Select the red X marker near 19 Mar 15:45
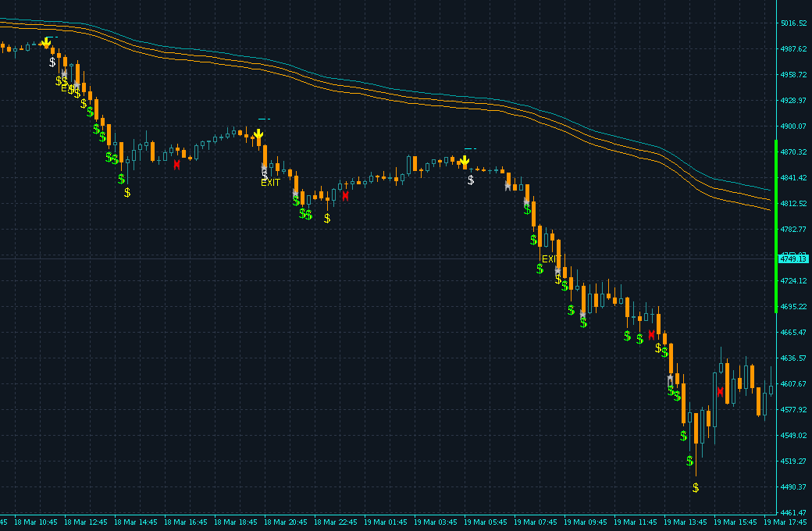The width and height of the screenshot is (812, 531). 721,392
